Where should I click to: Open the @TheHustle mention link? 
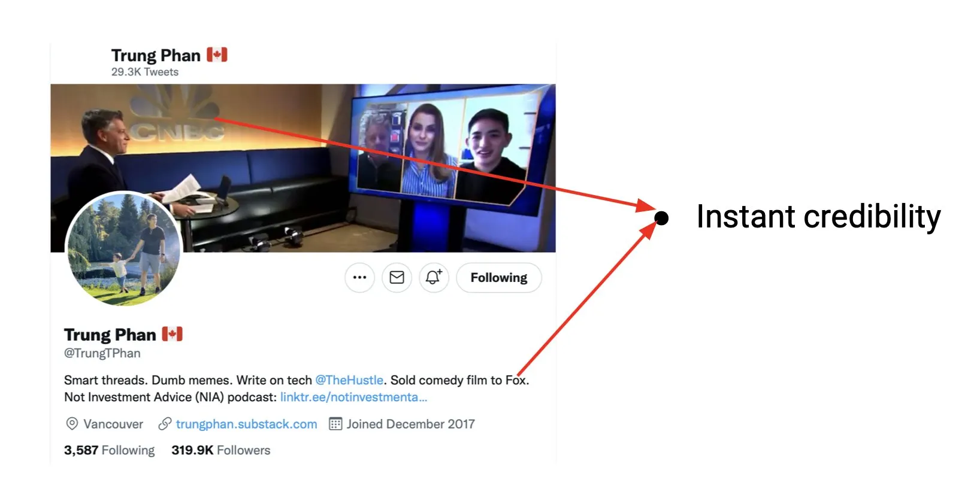[349, 380]
